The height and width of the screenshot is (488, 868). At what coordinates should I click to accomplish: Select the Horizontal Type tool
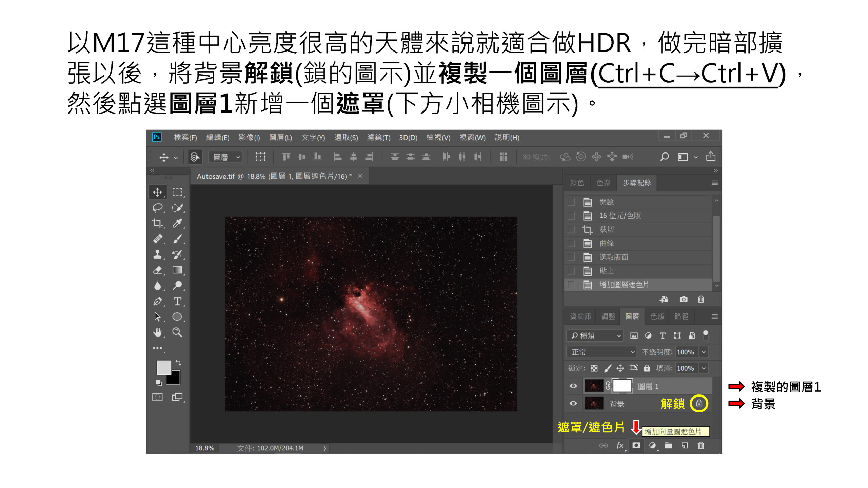click(178, 301)
